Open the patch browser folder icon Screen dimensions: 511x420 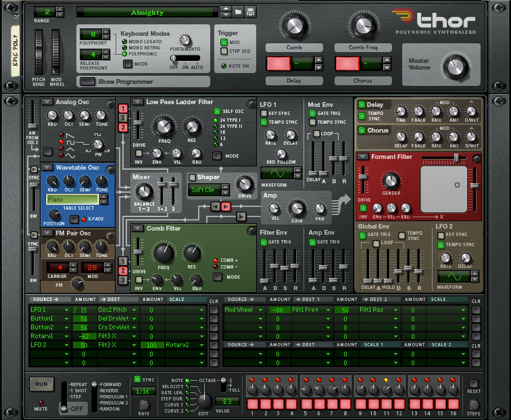pyautogui.click(x=238, y=12)
